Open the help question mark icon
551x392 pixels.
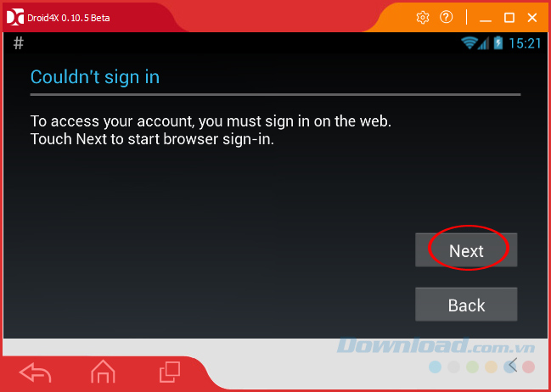pos(447,17)
